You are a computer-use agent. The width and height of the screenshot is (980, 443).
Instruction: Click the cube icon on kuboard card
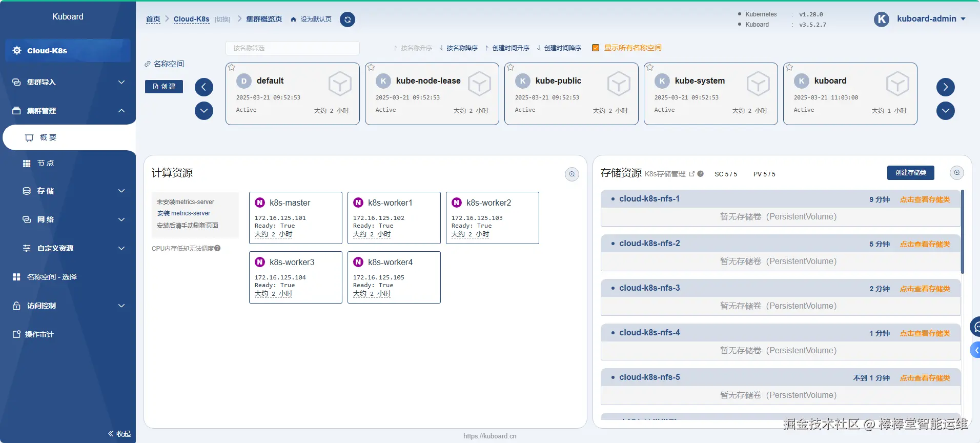coord(897,84)
